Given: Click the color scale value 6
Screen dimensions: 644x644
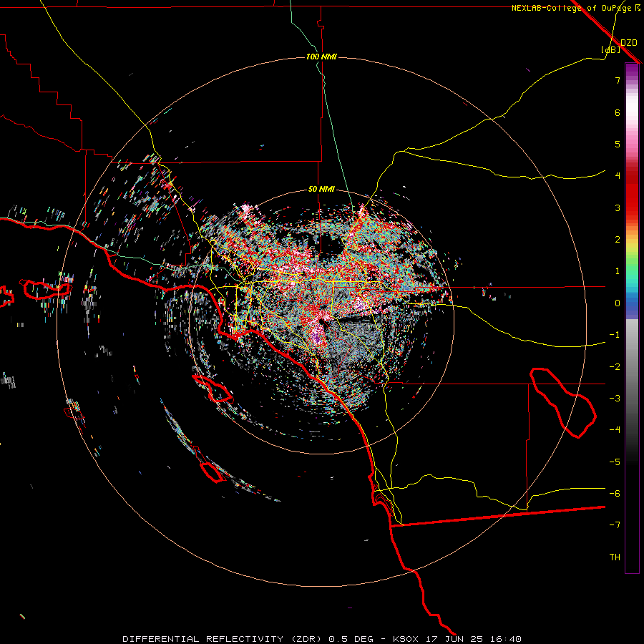Looking at the screenshot, I should coord(618,112).
